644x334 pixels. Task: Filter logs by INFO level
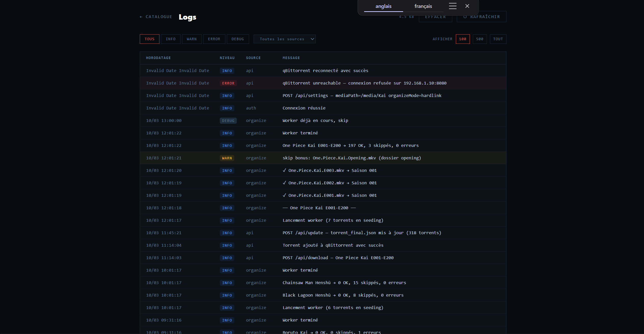171,39
